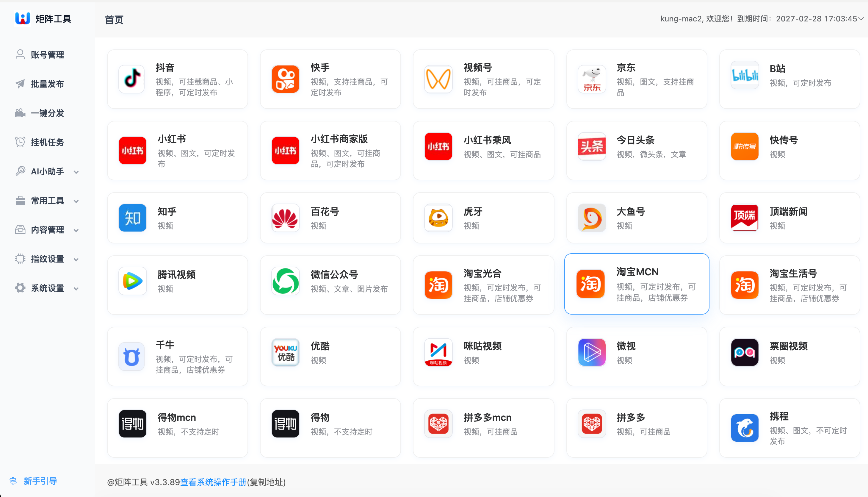Screen dimensions: 868x497
Task: Expand the 内容管理 submenu chevron
Action: click(x=76, y=230)
